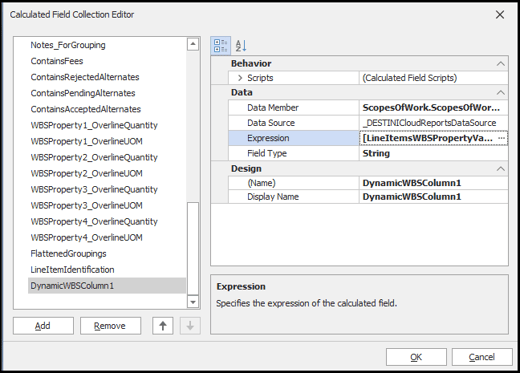The image size is (520, 373).
Task: Cancel the dialog
Action: (482, 357)
